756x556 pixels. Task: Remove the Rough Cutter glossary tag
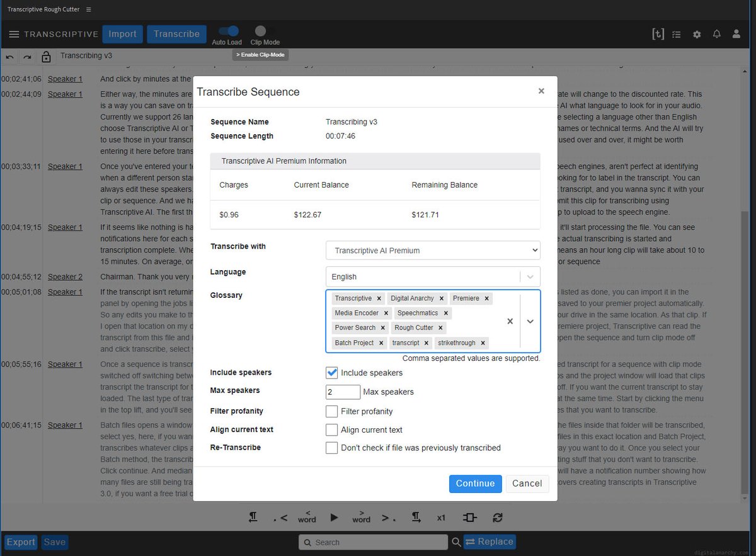point(441,327)
